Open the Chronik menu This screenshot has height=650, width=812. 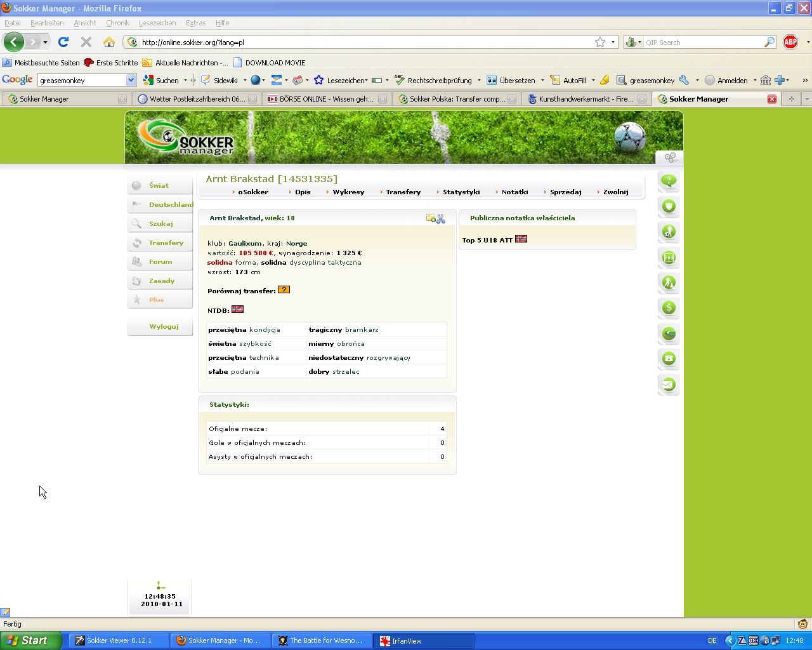pyautogui.click(x=117, y=23)
